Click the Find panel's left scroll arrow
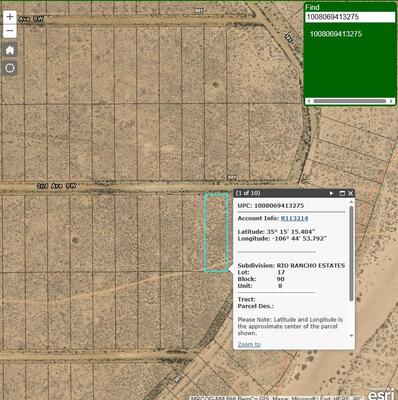Viewport: 398px width, 400px height. (x=308, y=101)
